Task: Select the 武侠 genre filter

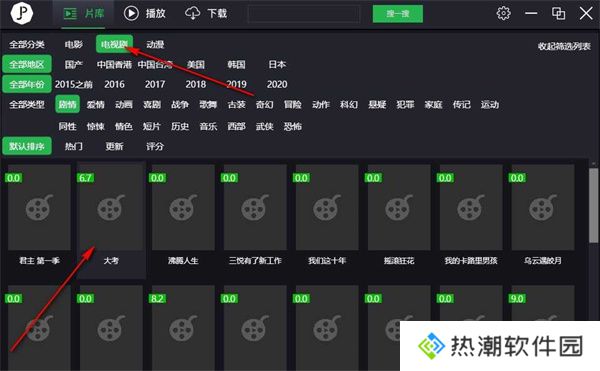Action: click(x=264, y=126)
